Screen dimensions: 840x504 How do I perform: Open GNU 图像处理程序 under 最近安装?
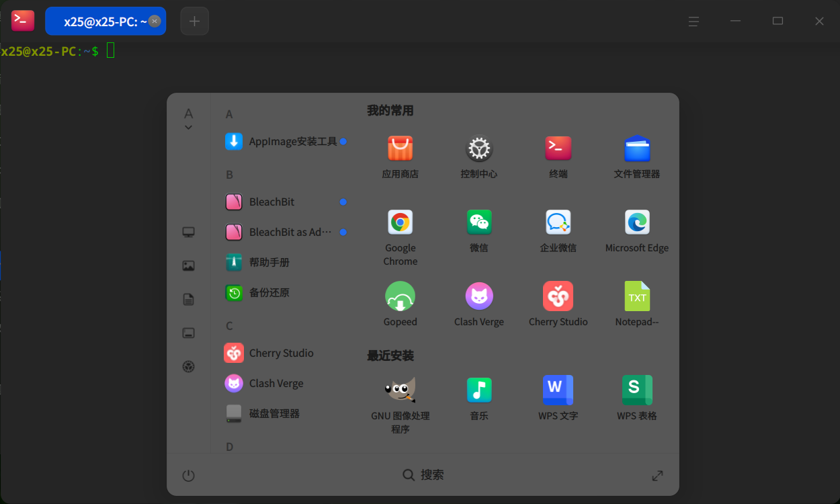click(400, 405)
